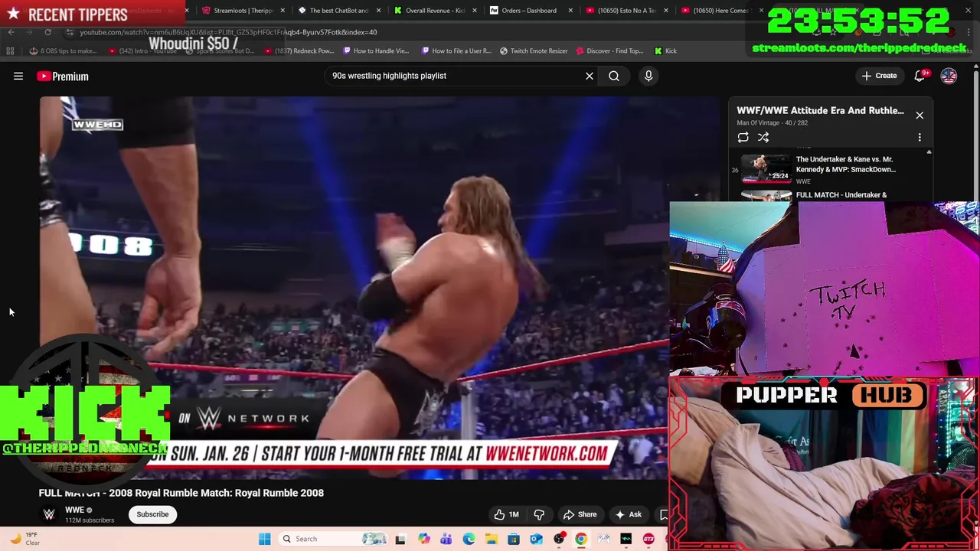Open Copilot icon on taskbar

423,539
